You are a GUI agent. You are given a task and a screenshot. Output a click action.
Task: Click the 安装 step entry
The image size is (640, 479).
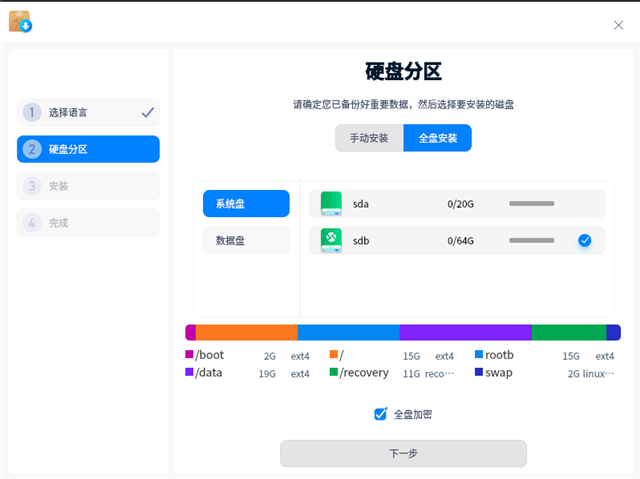pos(88,186)
